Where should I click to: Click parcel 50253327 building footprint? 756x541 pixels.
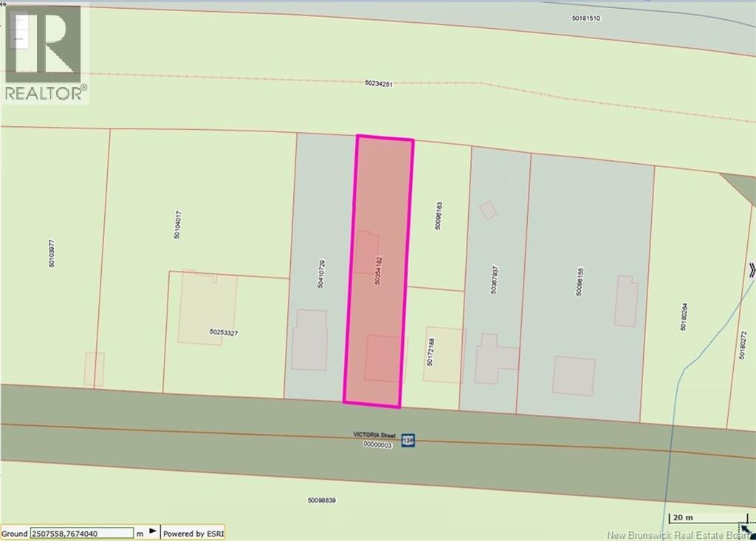[207, 309]
